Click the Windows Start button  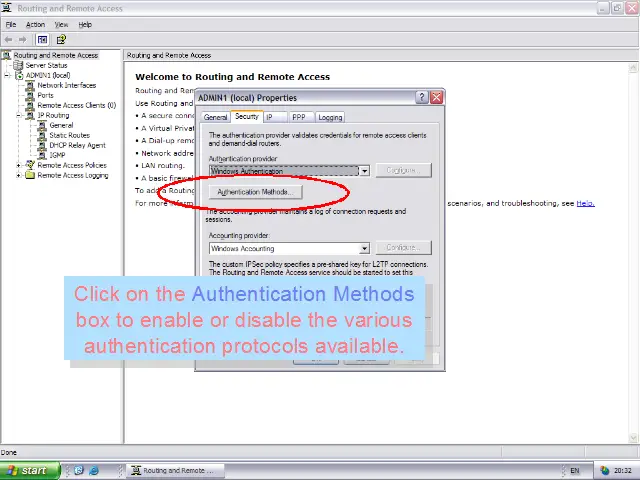coord(30,471)
